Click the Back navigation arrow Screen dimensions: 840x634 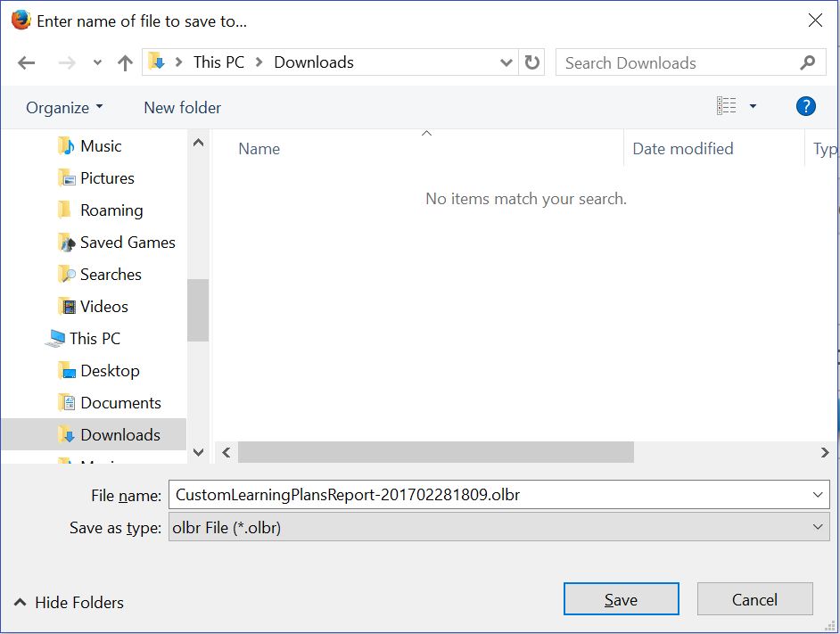coord(27,62)
